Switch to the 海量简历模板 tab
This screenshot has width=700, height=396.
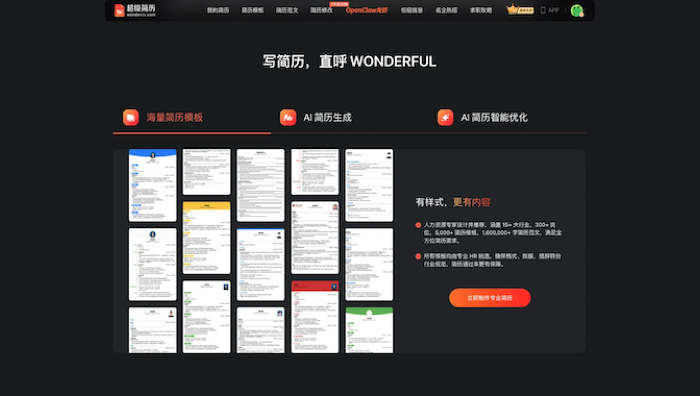pos(192,118)
